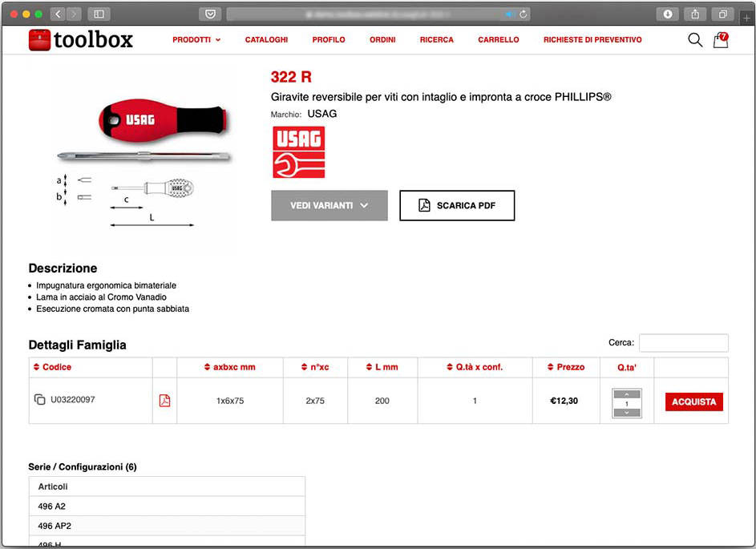756x549 pixels.
Task: Open RICHIESTE DI PREVENTIVO menu item
Action: [592, 39]
